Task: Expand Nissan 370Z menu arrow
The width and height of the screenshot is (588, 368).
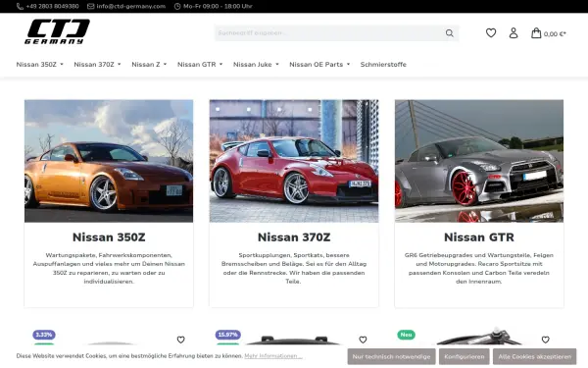Action: click(x=120, y=64)
